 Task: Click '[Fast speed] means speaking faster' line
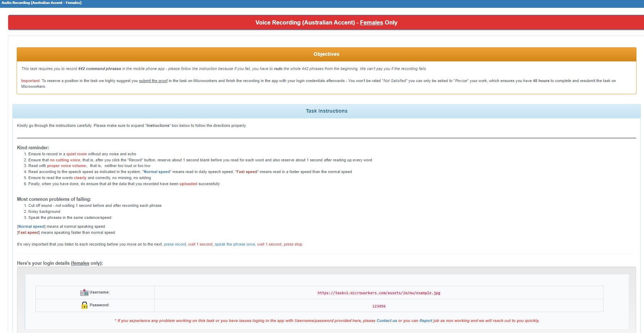(66, 232)
